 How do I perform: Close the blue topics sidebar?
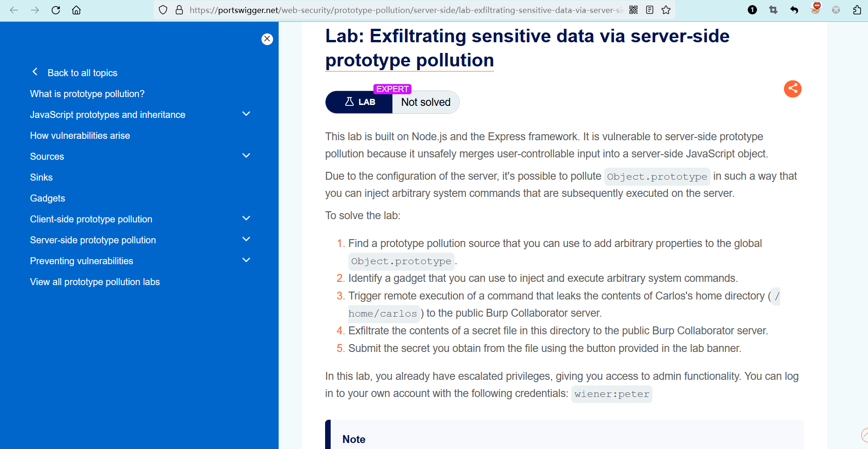click(267, 39)
